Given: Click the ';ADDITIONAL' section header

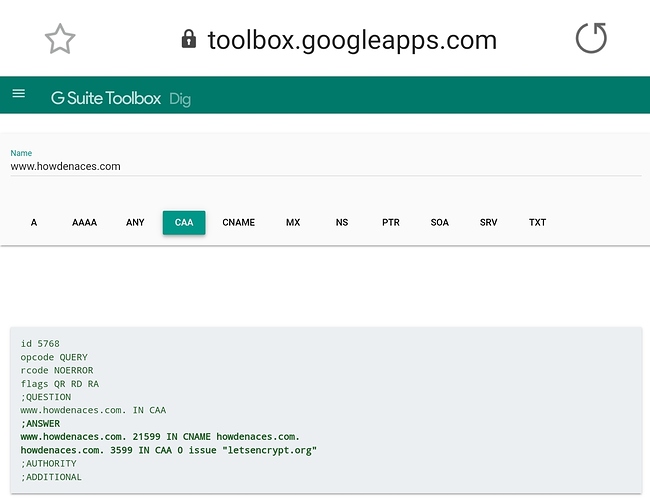Looking at the screenshot, I should point(51,477).
